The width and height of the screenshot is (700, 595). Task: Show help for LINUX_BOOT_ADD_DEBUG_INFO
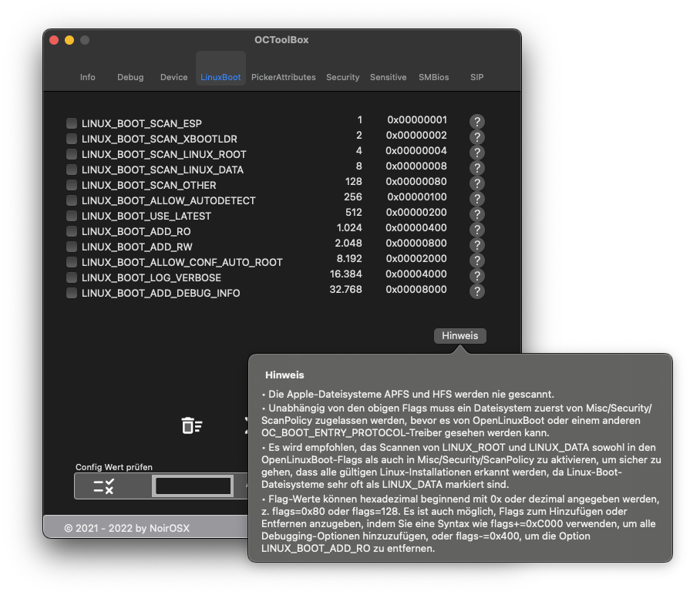click(476, 291)
